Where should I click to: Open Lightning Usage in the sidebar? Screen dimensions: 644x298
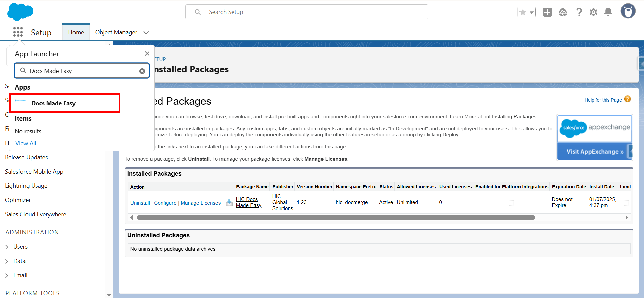[26, 186]
